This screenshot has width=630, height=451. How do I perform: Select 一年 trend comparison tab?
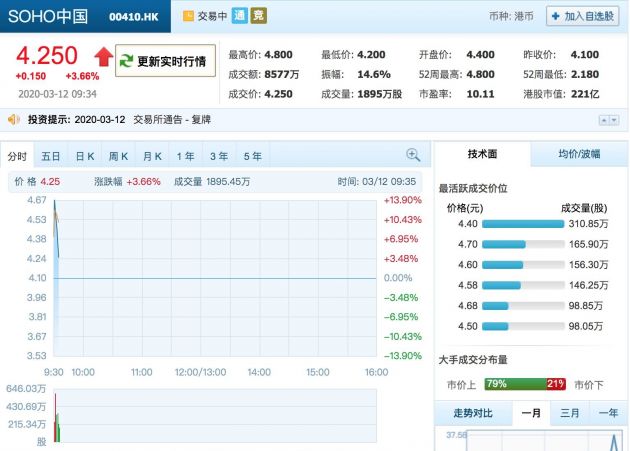pos(608,413)
